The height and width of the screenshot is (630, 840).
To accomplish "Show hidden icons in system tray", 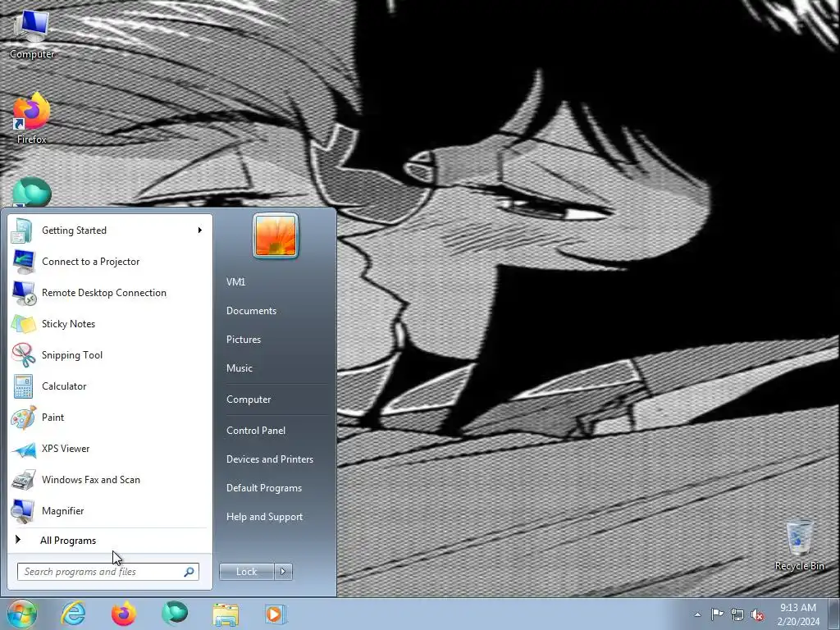I will pyautogui.click(x=697, y=615).
